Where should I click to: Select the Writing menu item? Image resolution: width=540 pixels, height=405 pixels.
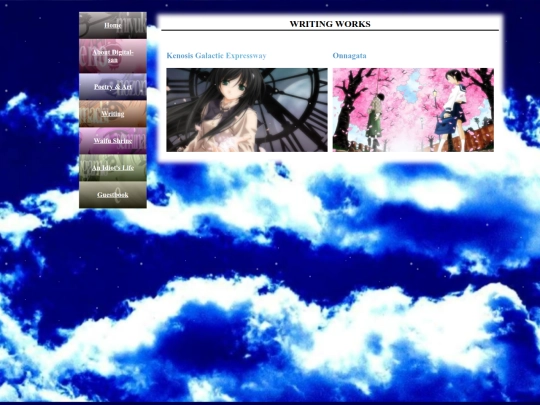click(x=113, y=114)
